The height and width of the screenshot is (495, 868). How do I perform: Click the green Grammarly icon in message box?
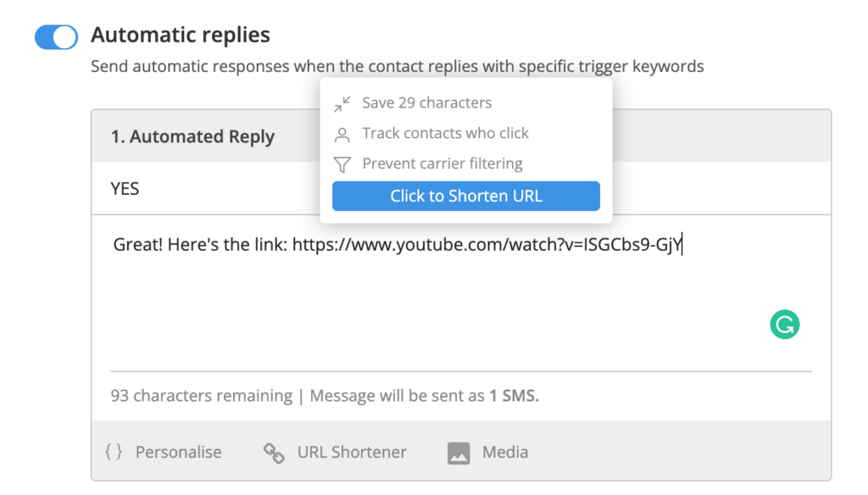pyautogui.click(x=784, y=325)
